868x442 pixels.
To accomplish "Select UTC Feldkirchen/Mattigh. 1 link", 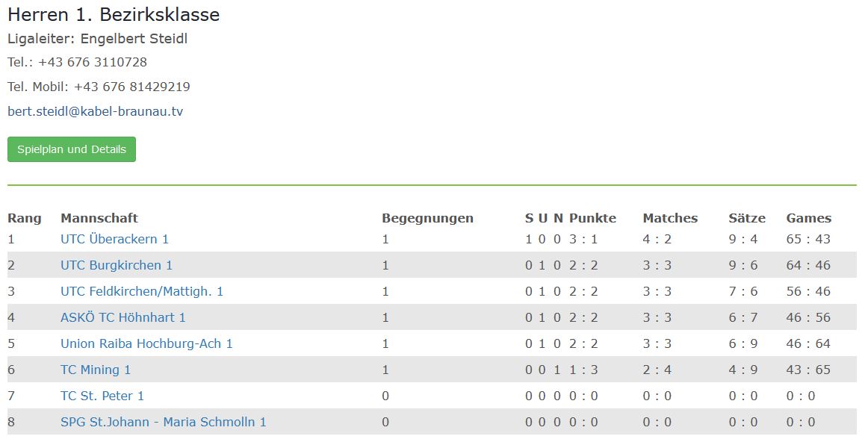I will click(142, 291).
